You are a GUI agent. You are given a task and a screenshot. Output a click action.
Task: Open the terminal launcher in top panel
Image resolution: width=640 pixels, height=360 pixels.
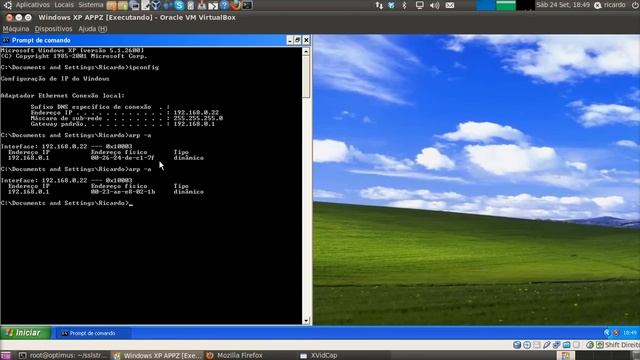pyautogui.click(x=247, y=5)
